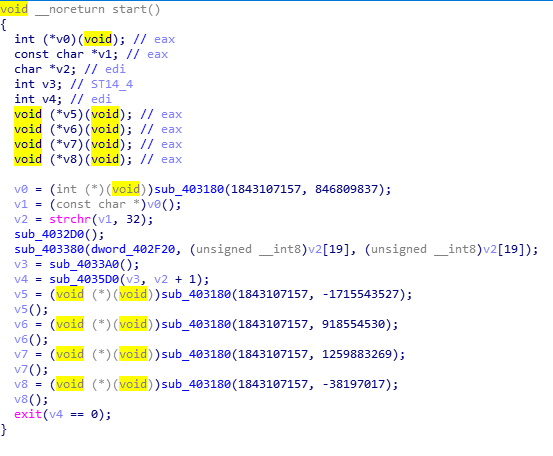The width and height of the screenshot is (553, 456).
Task: Click the highlighted void return type of start
Action: [x=14, y=9]
